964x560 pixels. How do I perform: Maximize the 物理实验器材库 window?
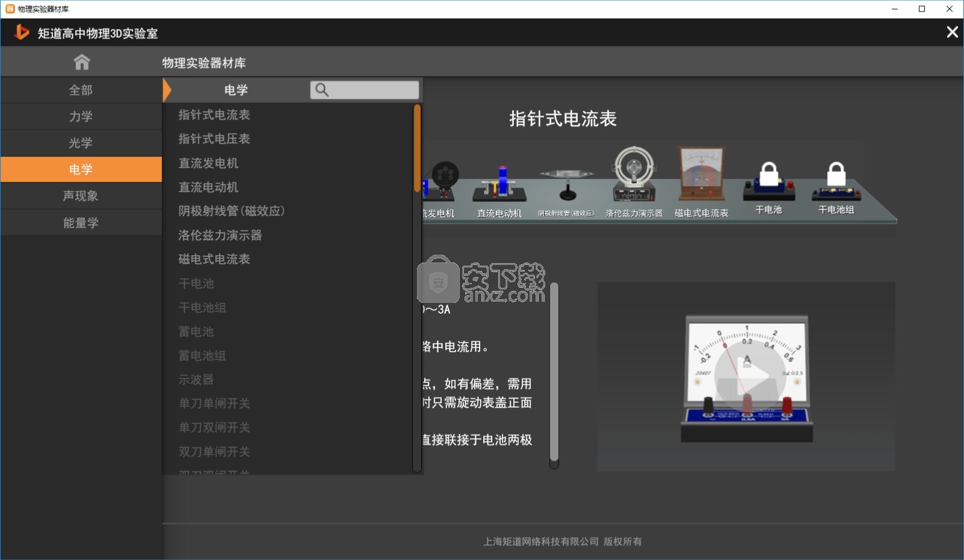(922, 9)
